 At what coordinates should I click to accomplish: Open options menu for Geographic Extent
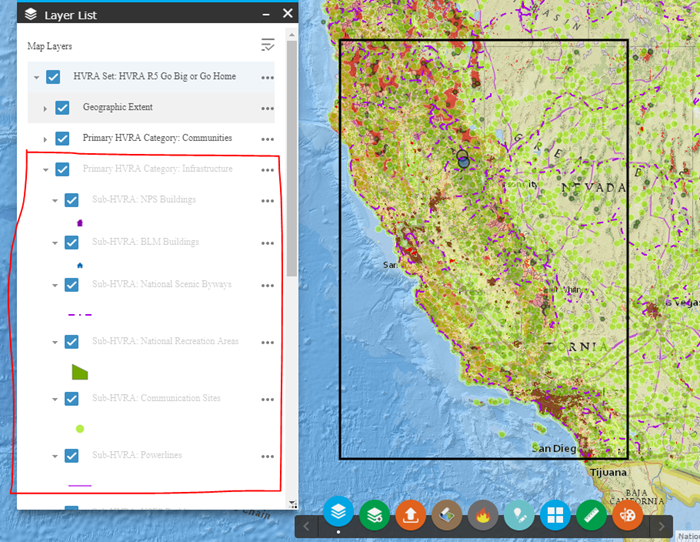coord(267,108)
